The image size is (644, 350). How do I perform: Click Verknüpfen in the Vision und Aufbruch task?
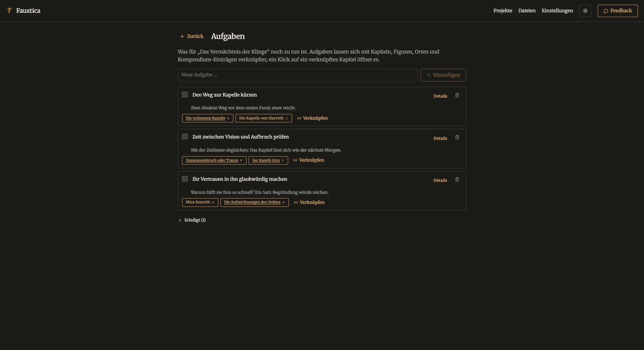pyautogui.click(x=309, y=160)
